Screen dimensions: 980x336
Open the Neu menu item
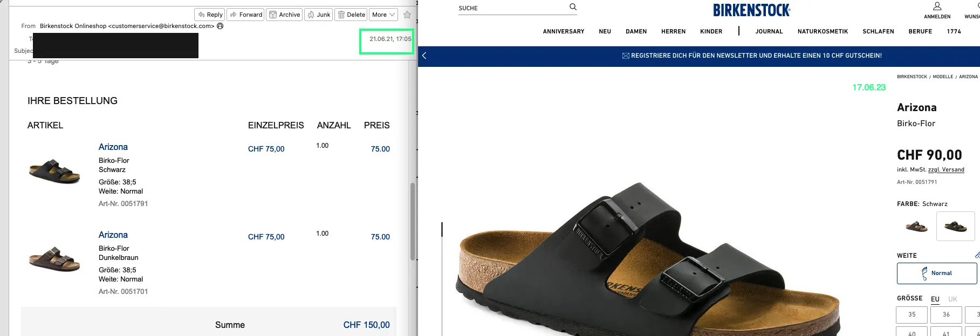605,31
